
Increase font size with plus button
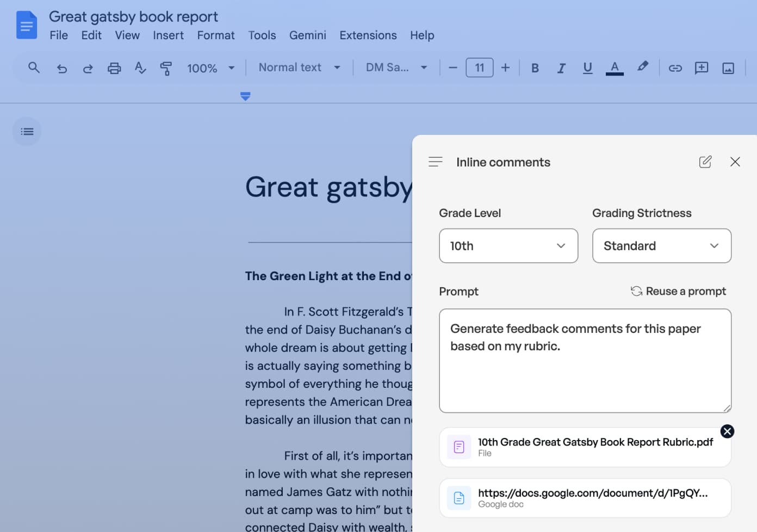505,67
